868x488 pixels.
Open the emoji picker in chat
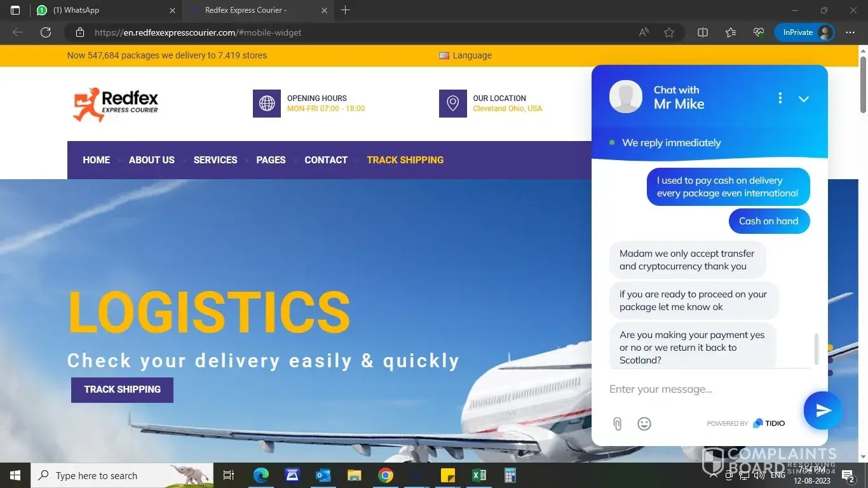pyautogui.click(x=644, y=424)
